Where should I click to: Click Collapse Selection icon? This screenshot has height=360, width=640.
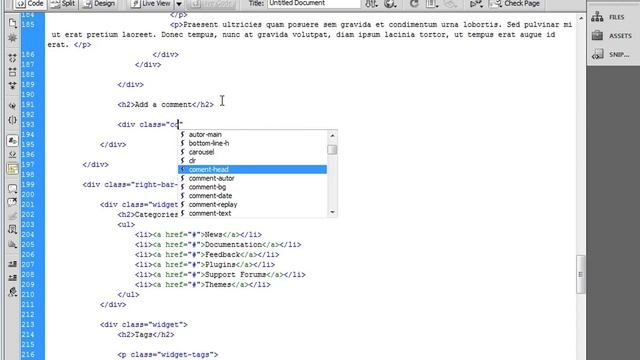pos(13,72)
